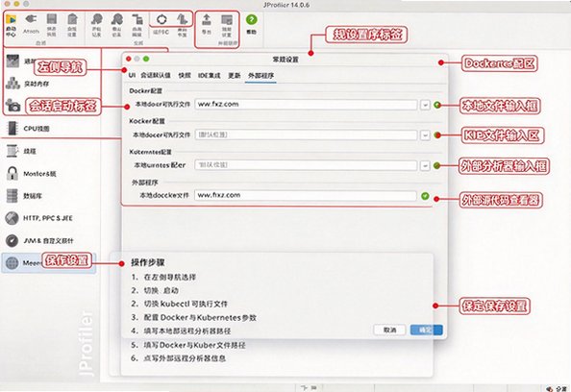
Task: Open JVM & custom probes section
Action: (x=39, y=240)
